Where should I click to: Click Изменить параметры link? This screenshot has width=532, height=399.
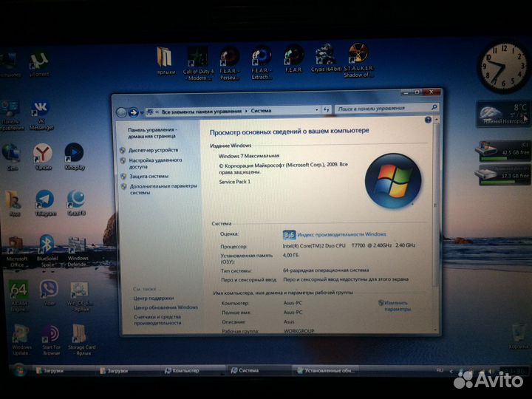coord(395,306)
